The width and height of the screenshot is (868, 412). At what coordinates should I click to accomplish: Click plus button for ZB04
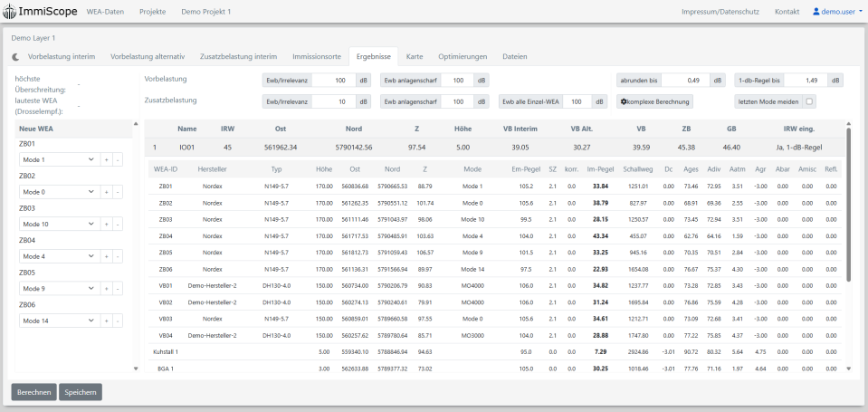pos(107,256)
